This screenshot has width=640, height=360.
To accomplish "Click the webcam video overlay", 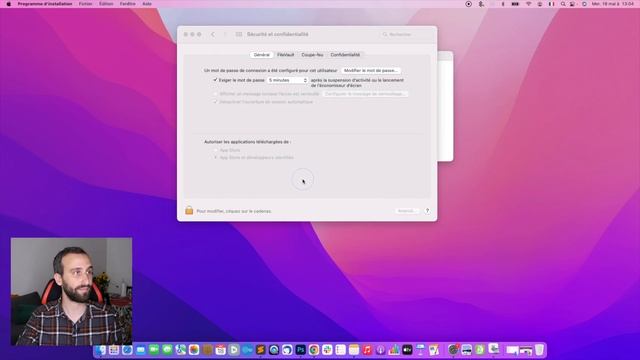I will (x=71, y=291).
